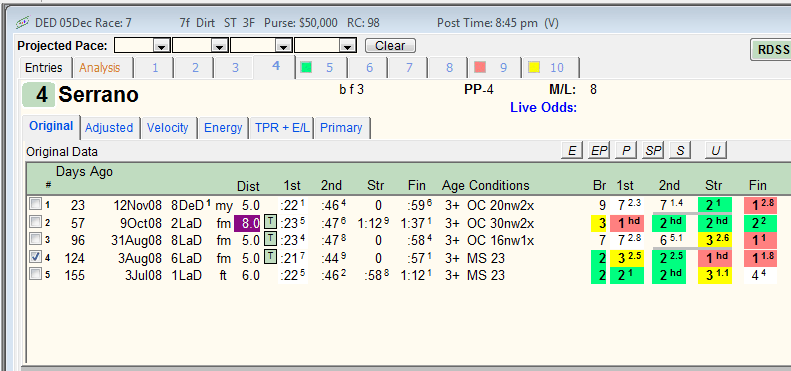Click the P running style button

pos(626,151)
